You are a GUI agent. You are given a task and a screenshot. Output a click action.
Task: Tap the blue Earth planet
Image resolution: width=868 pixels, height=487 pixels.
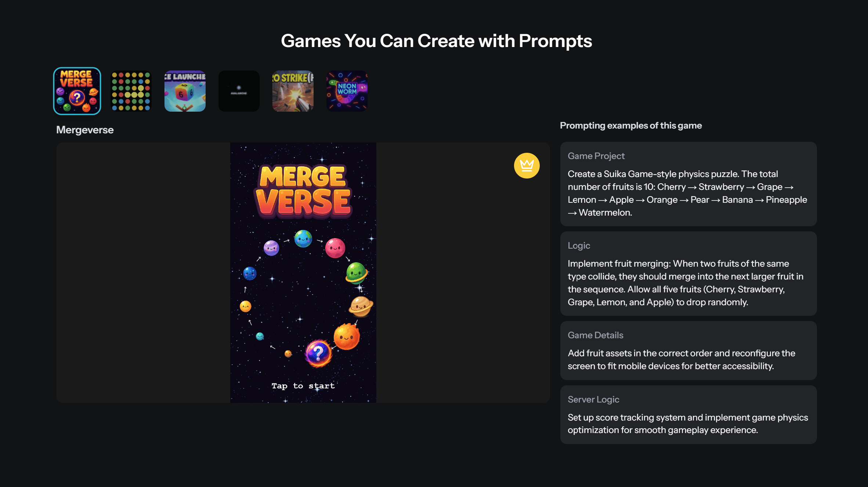click(303, 239)
